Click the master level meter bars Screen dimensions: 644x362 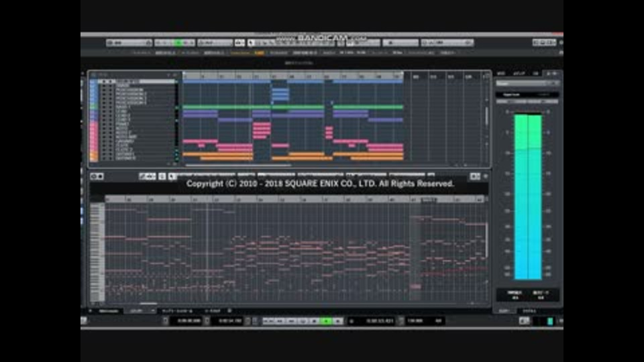[528, 197]
